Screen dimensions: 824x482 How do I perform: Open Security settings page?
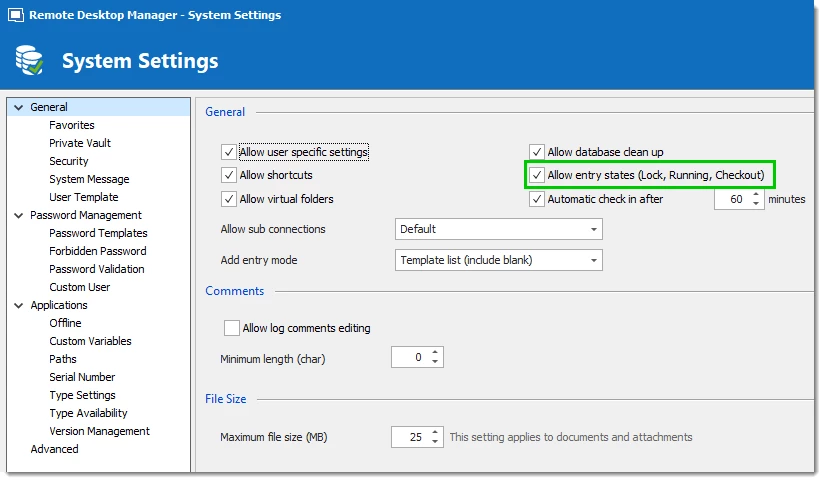click(69, 161)
